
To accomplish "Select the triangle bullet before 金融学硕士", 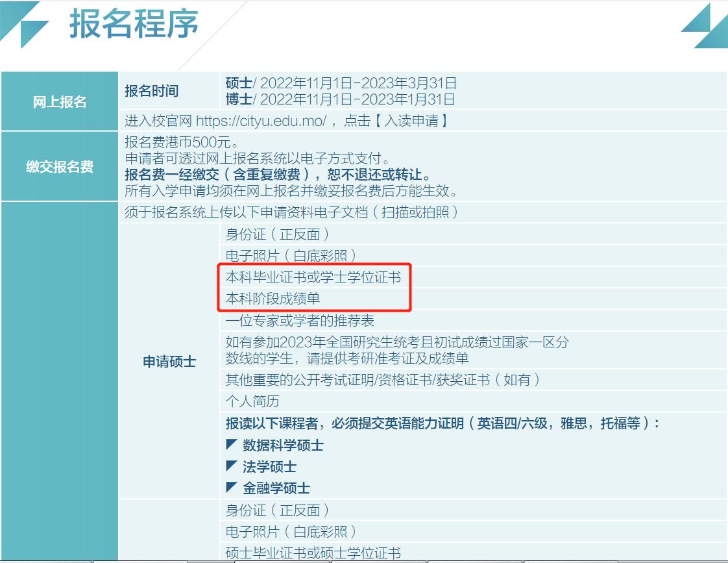I will (231, 488).
